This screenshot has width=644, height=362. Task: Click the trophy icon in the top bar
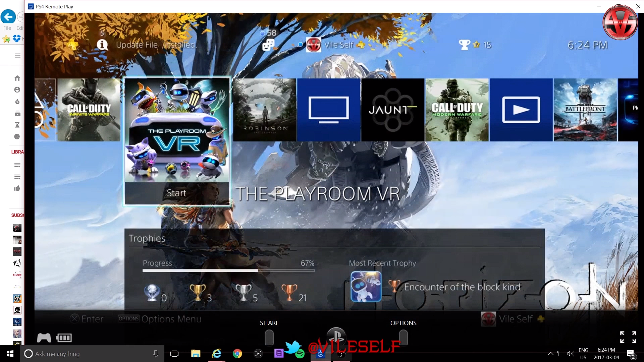tap(465, 44)
